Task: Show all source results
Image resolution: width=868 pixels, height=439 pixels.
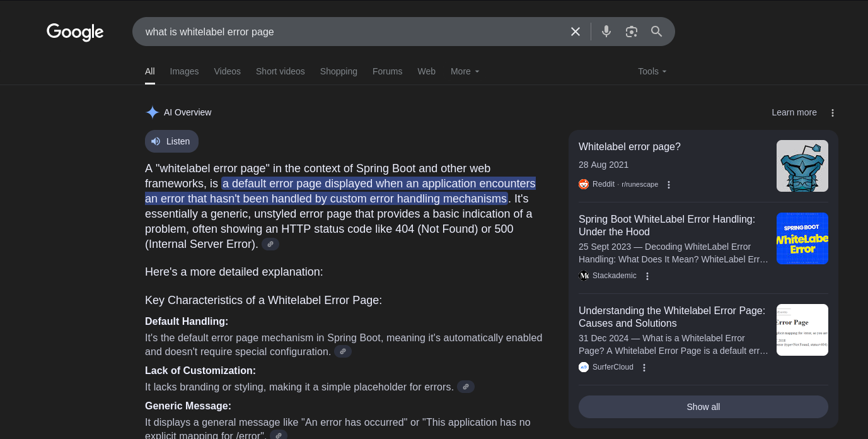Action: point(703,407)
